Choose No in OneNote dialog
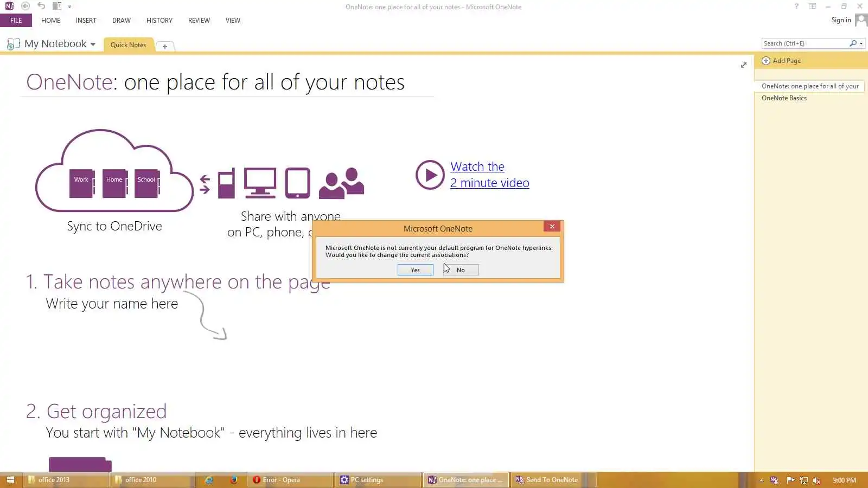868x488 pixels. click(x=461, y=270)
